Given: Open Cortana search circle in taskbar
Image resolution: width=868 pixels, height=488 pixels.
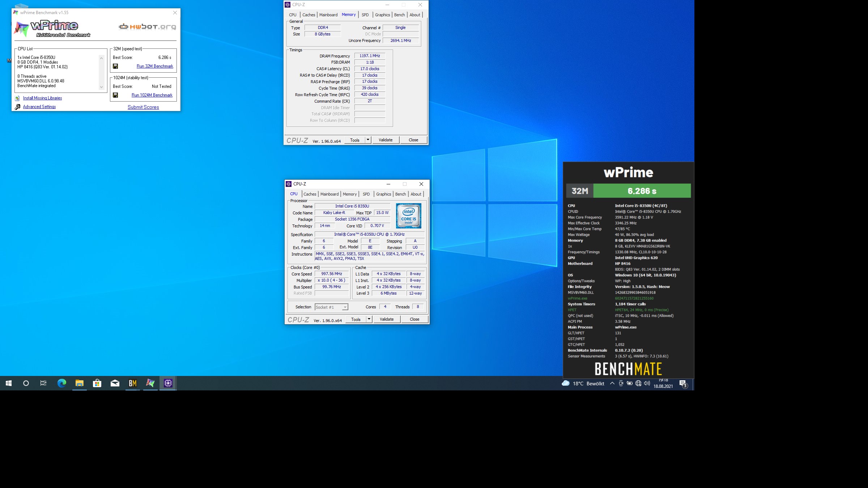Looking at the screenshot, I should (26, 383).
